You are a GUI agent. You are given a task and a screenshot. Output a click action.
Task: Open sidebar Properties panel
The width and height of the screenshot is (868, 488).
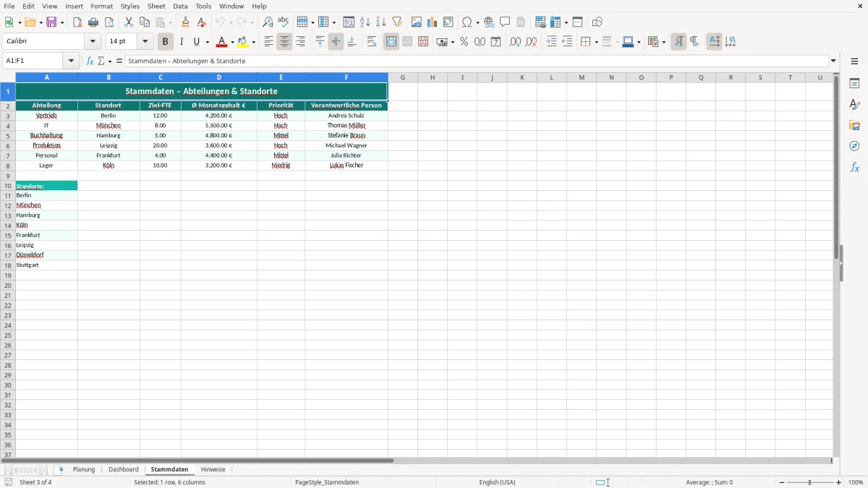[x=854, y=84]
